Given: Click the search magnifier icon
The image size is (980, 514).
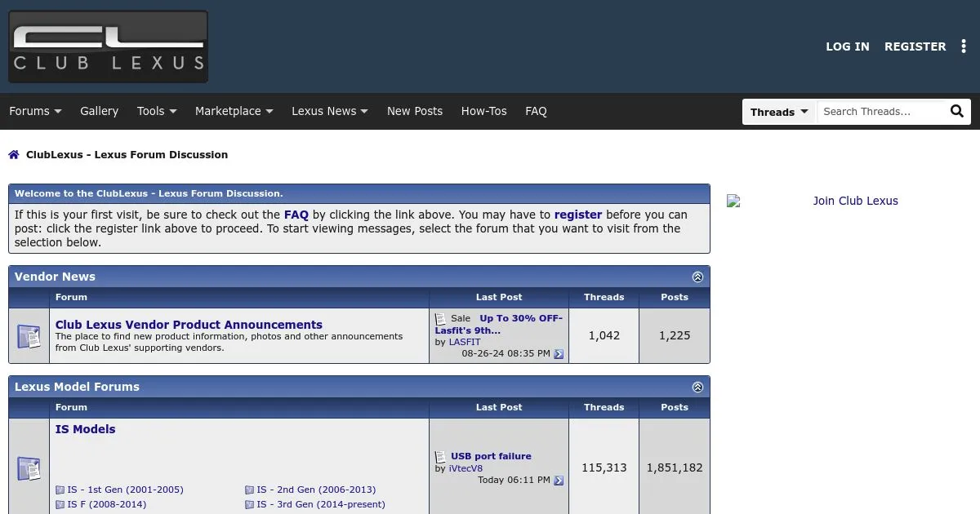Looking at the screenshot, I should (957, 112).
